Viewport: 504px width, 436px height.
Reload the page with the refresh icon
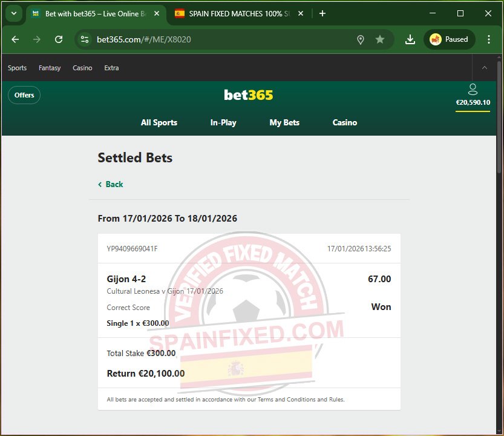[59, 39]
